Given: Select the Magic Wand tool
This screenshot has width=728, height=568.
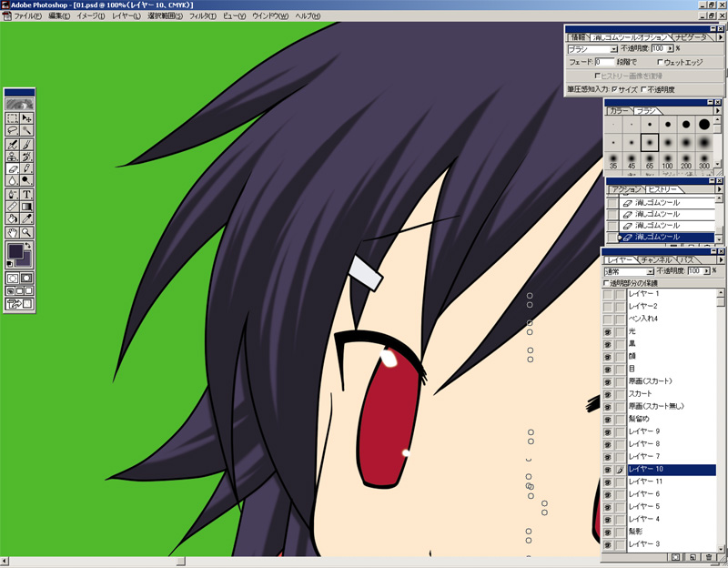Looking at the screenshot, I should 26,130.
